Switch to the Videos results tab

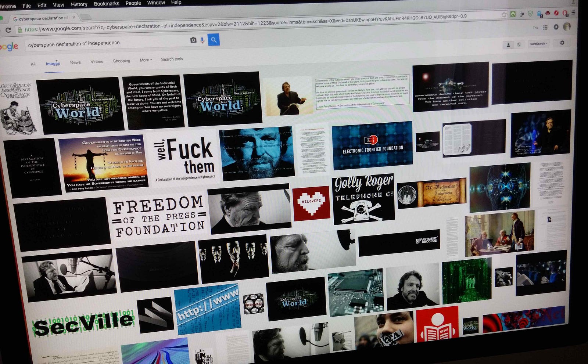point(97,62)
